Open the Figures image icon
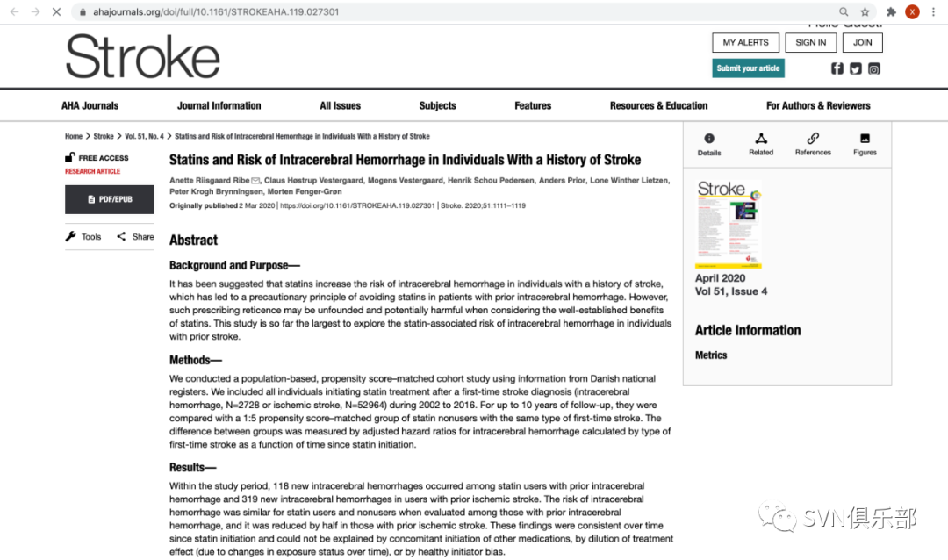The width and height of the screenshot is (948, 560). 865,139
